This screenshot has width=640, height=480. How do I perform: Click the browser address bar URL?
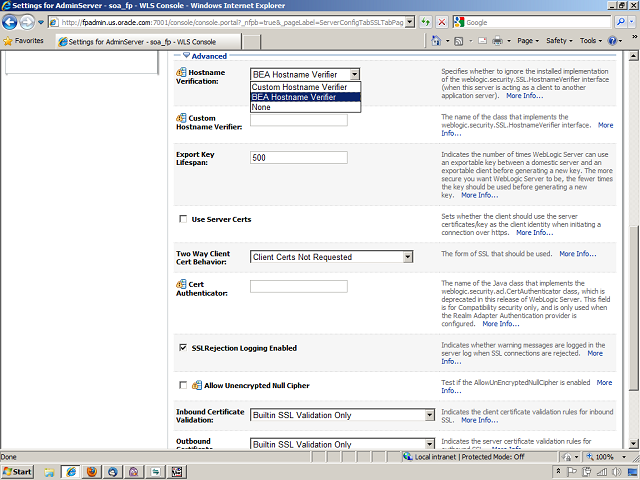pyautogui.click(x=232, y=22)
